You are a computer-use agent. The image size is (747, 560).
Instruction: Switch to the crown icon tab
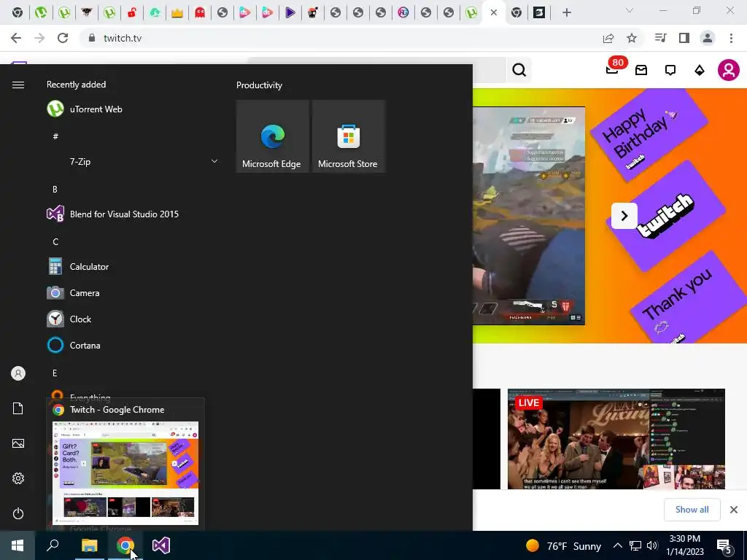point(177,13)
